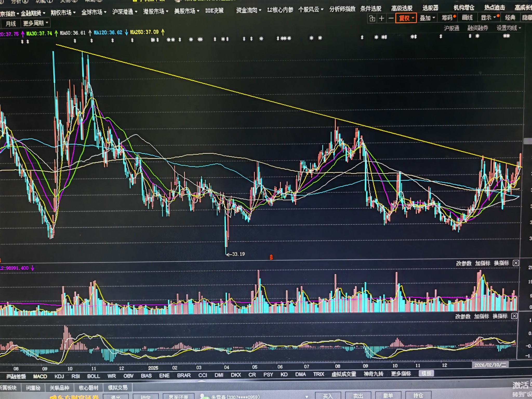The image size is (532, 399).
Task: Switch to 经典 classic display mode
Action: (510, 18)
